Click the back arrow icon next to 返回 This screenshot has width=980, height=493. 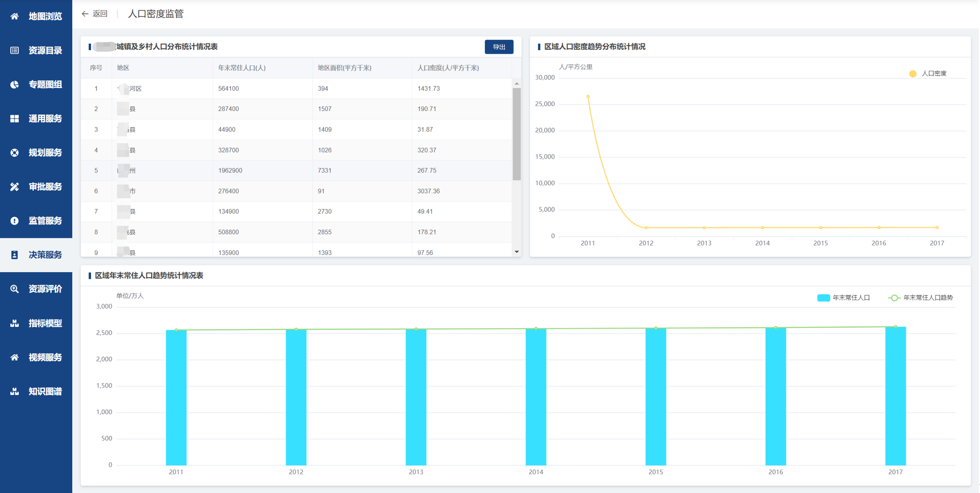click(x=85, y=14)
